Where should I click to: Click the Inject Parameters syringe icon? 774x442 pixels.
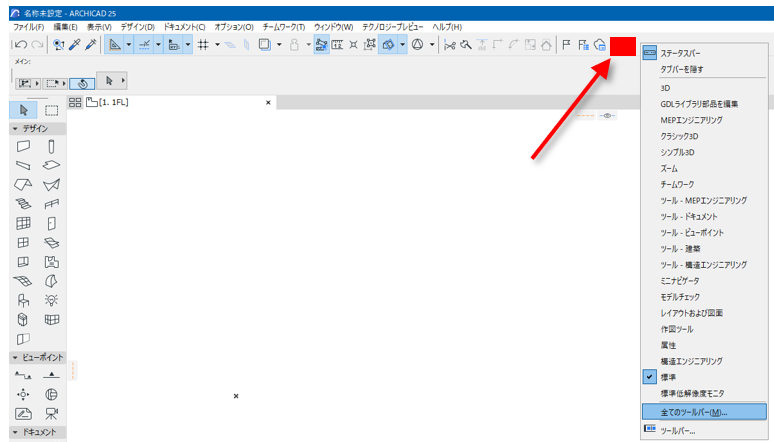tap(91, 45)
